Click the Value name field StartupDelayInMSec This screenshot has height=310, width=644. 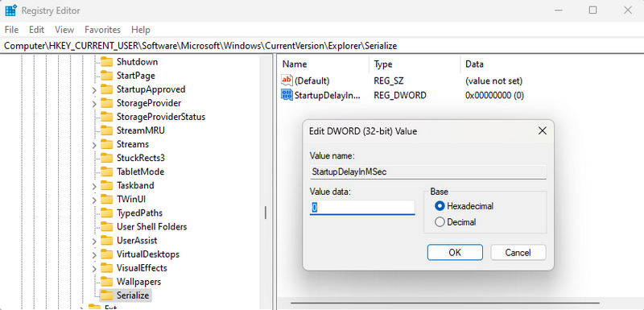(428, 172)
